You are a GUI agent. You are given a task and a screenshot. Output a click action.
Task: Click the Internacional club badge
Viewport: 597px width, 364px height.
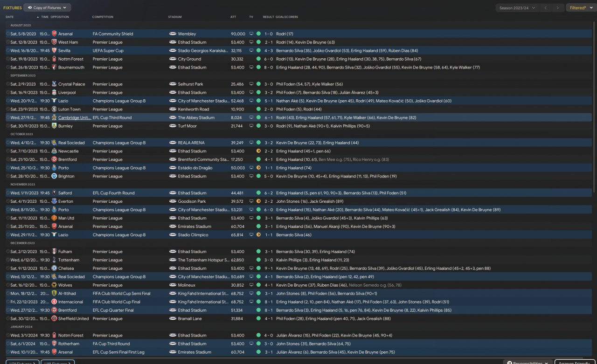pyautogui.click(x=54, y=302)
